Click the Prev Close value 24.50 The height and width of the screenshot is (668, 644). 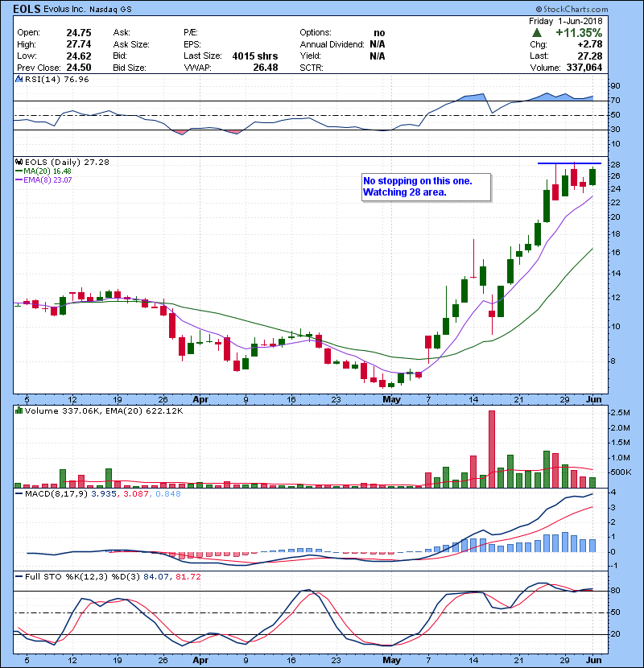(79, 68)
